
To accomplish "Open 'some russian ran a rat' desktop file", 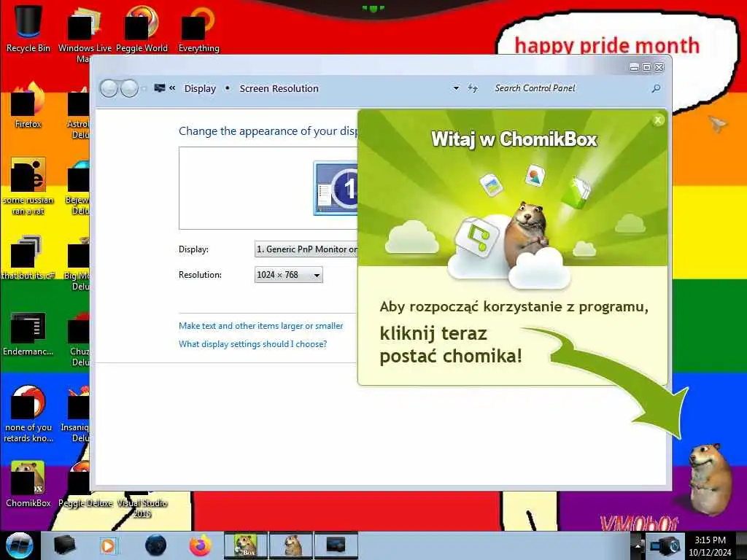I will point(28,187).
